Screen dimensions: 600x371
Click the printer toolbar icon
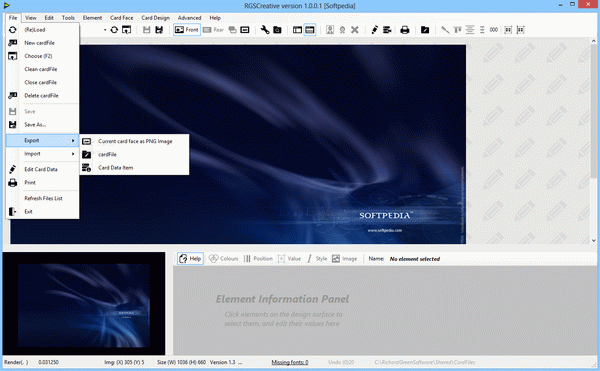point(405,29)
